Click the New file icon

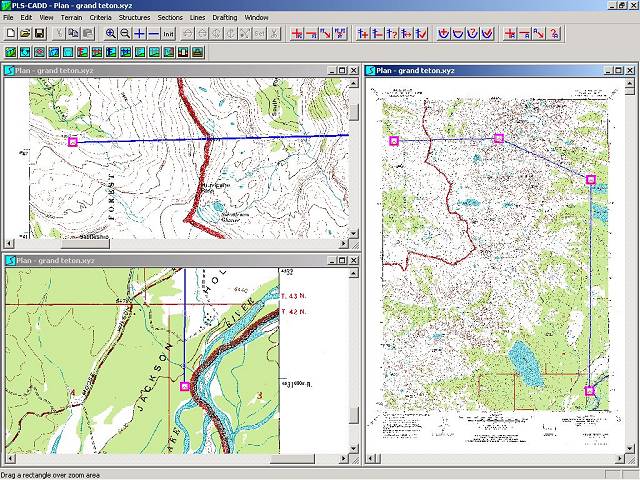tap(11, 33)
